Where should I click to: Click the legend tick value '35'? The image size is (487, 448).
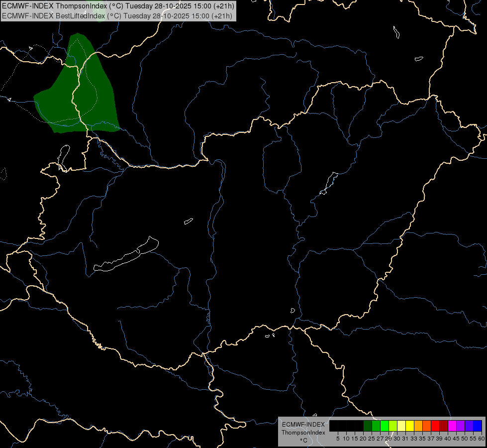point(422,439)
